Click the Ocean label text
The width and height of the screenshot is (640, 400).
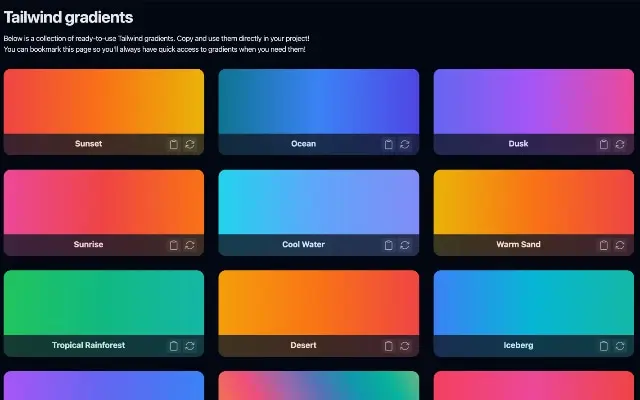pyautogui.click(x=303, y=144)
